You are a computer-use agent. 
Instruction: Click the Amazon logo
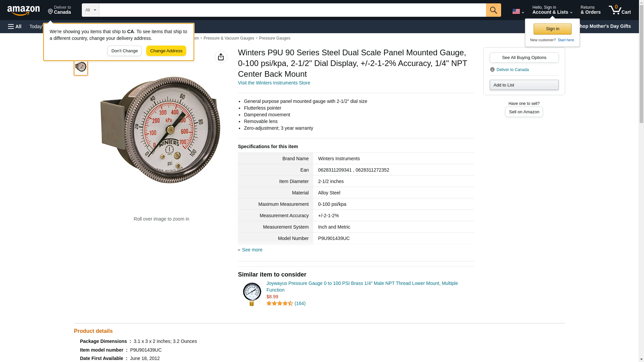pyautogui.click(x=23, y=10)
